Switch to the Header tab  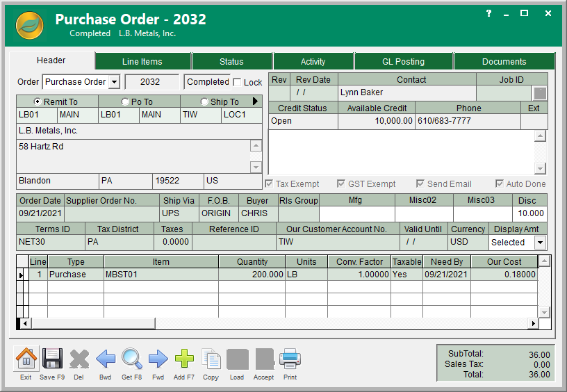pyautogui.click(x=51, y=60)
